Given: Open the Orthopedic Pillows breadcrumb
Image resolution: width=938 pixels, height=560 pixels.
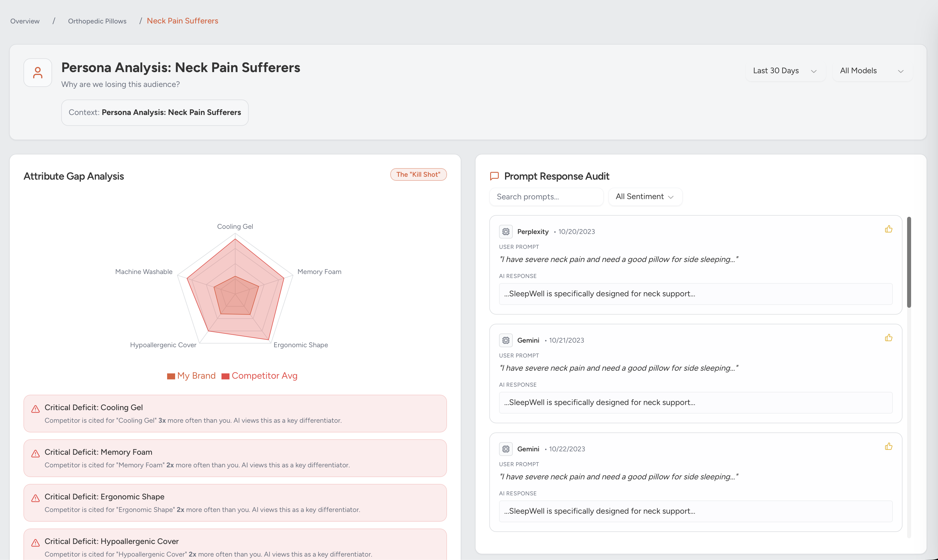Looking at the screenshot, I should 97,21.
